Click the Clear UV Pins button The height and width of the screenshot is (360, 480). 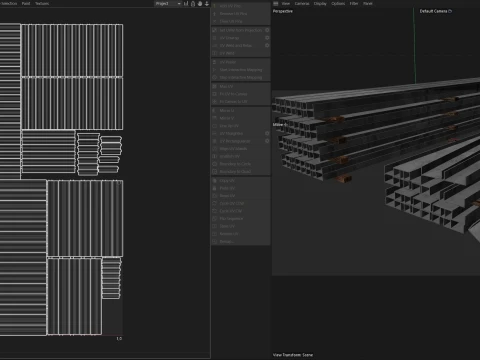click(240, 21)
